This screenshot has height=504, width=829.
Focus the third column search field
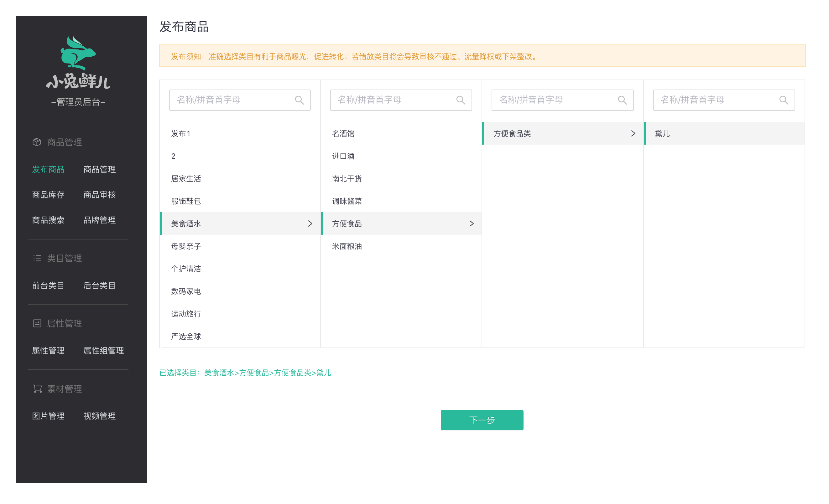pyautogui.click(x=562, y=100)
